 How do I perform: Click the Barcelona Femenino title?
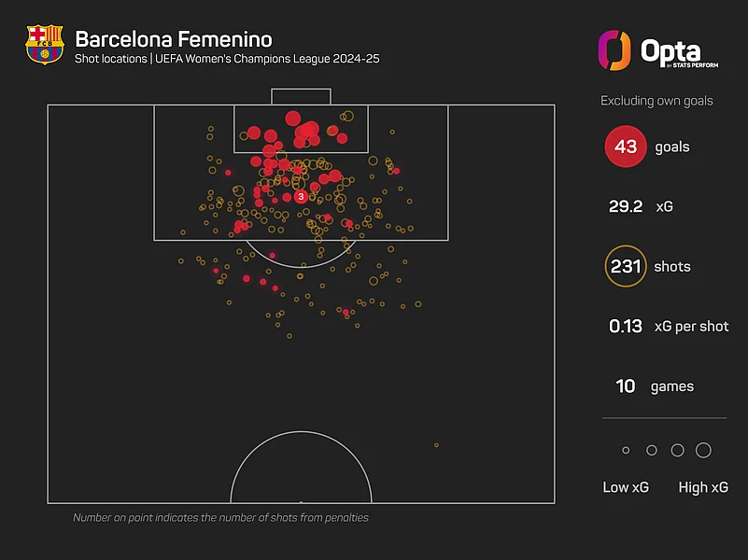[x=174, y=39]
